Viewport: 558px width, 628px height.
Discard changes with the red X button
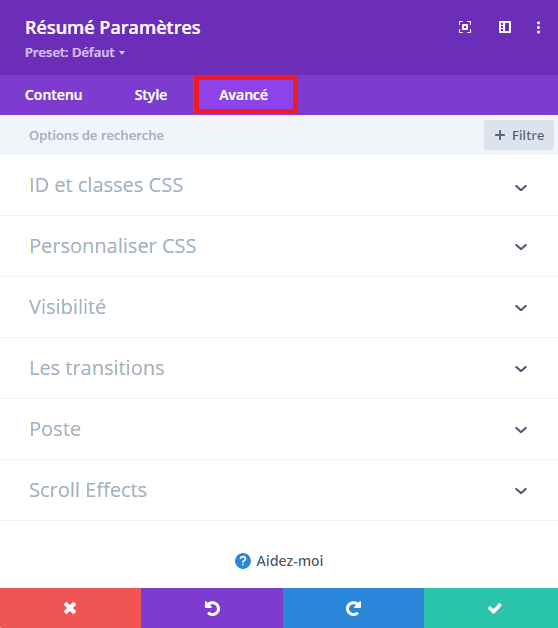71,608
